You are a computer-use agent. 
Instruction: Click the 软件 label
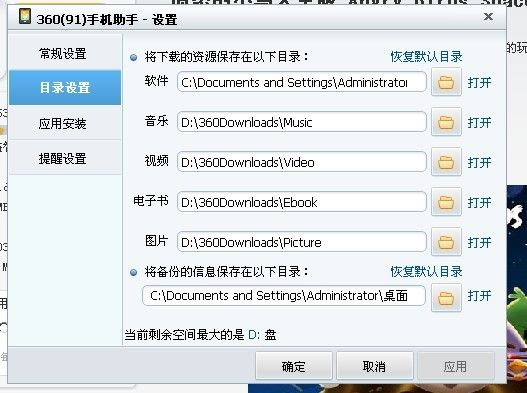click(x=156, y=81)
